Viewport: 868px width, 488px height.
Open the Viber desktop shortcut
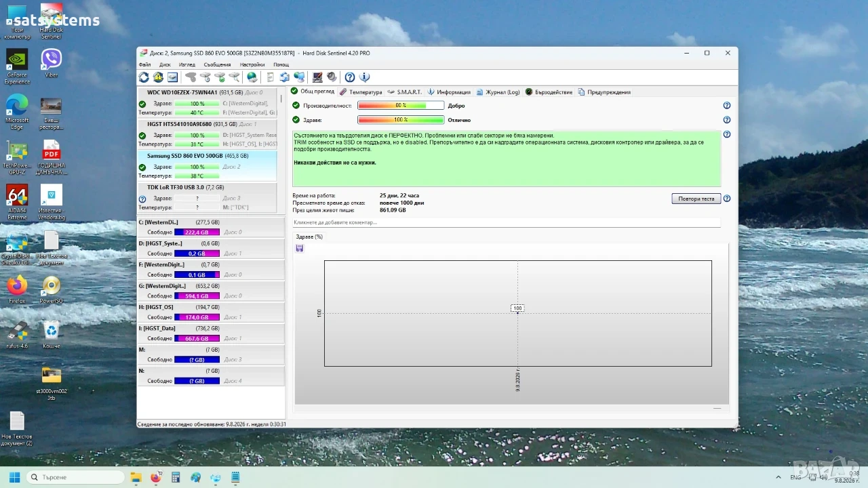52,63
